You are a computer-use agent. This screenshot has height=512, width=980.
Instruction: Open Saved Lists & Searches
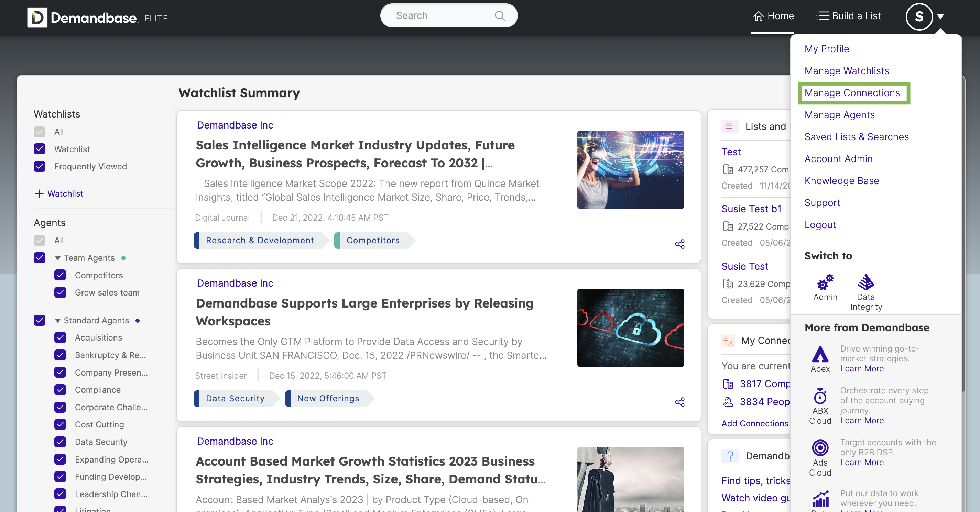click(x=856, y=137)
